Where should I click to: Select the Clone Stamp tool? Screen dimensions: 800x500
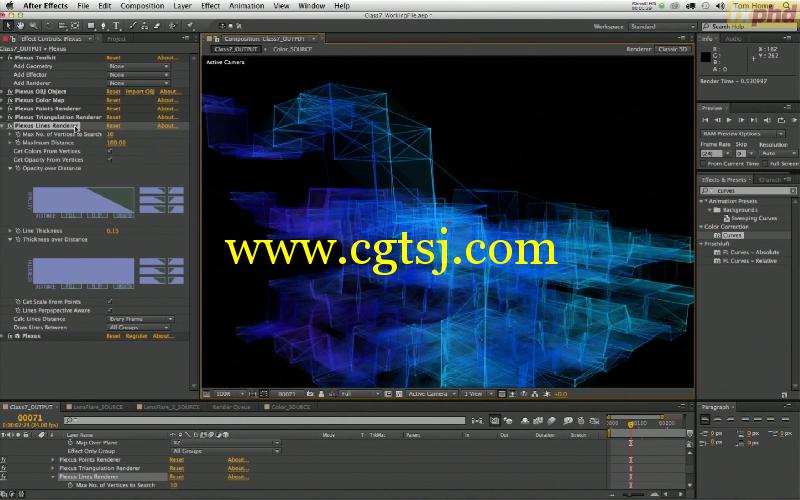coord(145,26)
